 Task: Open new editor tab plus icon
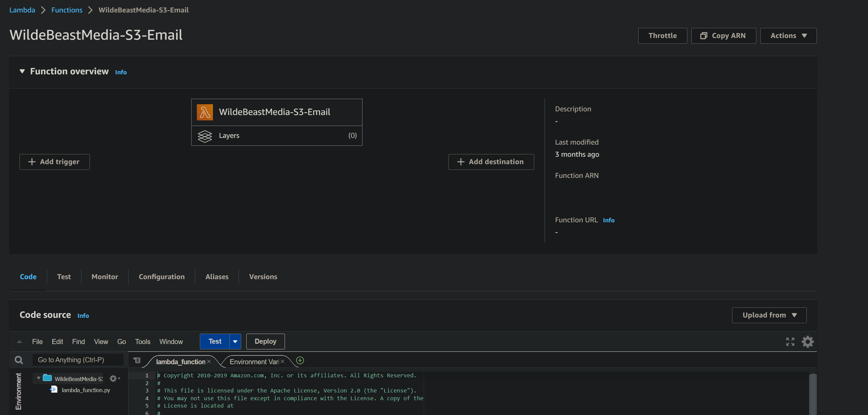pyautogui.click(x=300, y=361)
